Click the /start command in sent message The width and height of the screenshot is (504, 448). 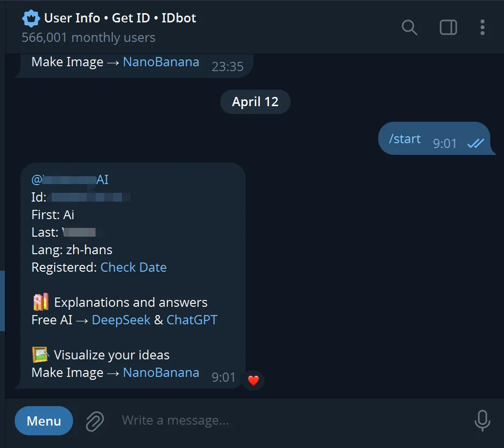(405, 139)
